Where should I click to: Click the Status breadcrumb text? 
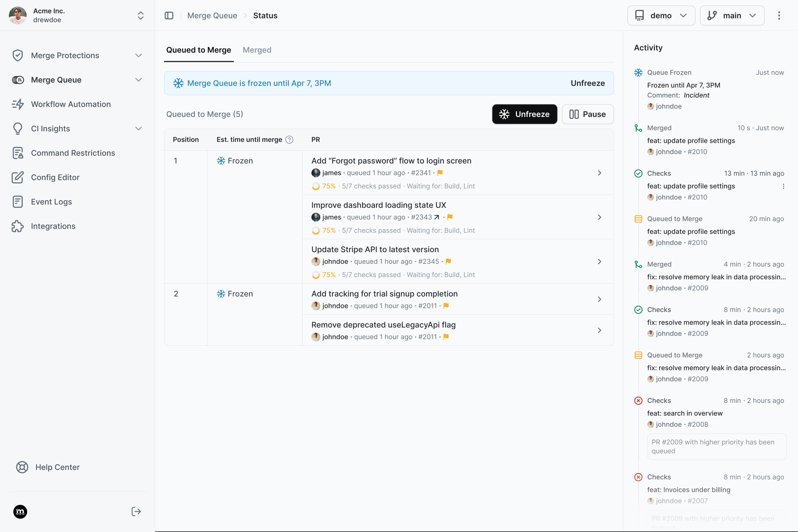point(265,16)
